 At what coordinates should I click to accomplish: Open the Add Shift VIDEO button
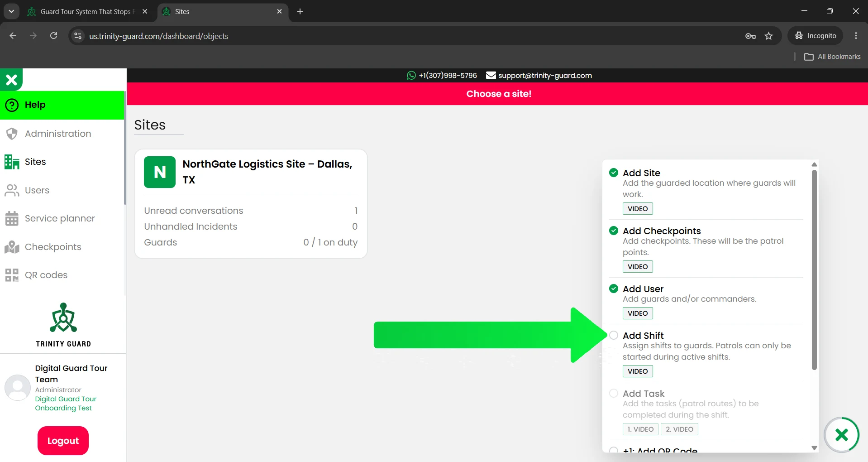[638, 371]
